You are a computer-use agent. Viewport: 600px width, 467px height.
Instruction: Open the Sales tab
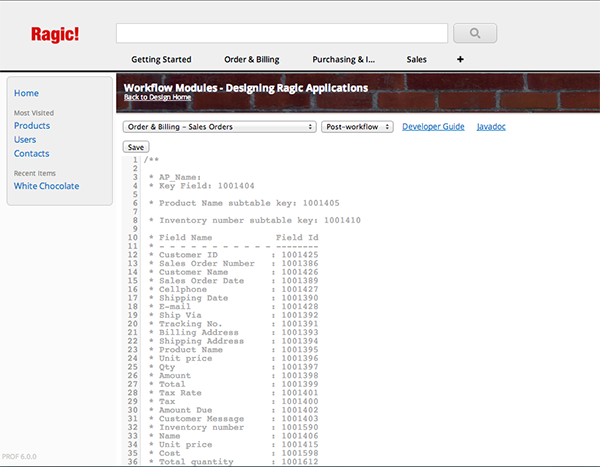click(x=416, y=60)
